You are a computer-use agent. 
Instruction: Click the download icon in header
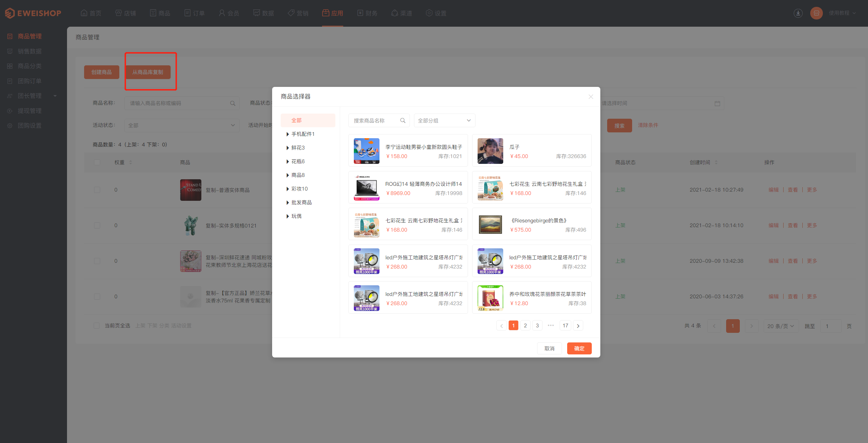point(798,13)
